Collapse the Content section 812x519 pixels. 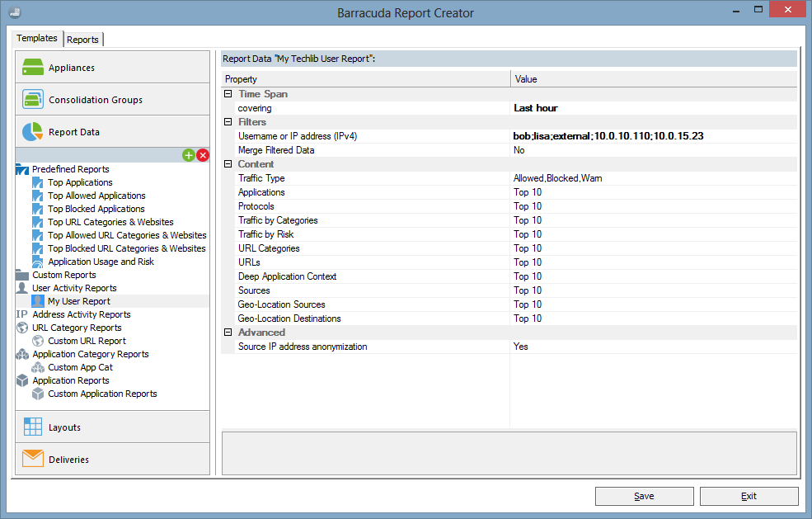point(228,164)
